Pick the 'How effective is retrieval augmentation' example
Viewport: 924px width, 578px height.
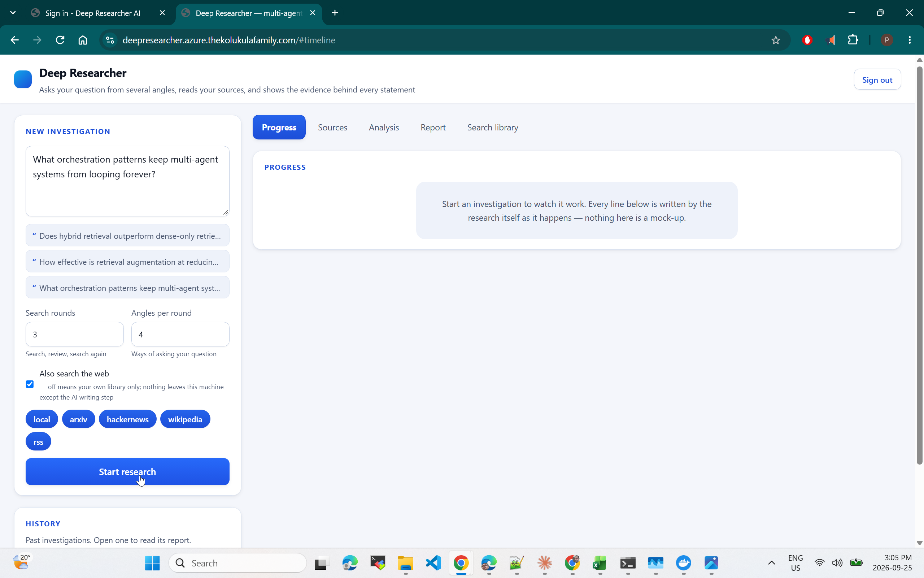pyautogui.click(x=127, y=262)
